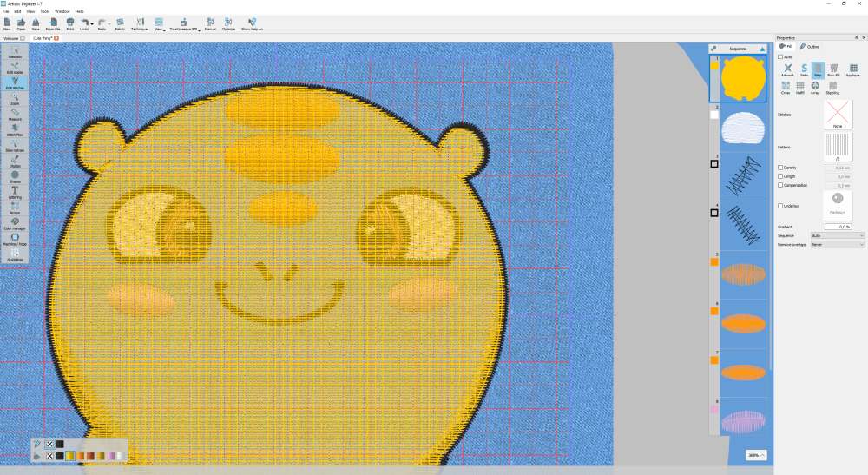The width and height of the screenshot is (868, 475).
Task: Switch to the Outline tab
Action: click(808, 46)
